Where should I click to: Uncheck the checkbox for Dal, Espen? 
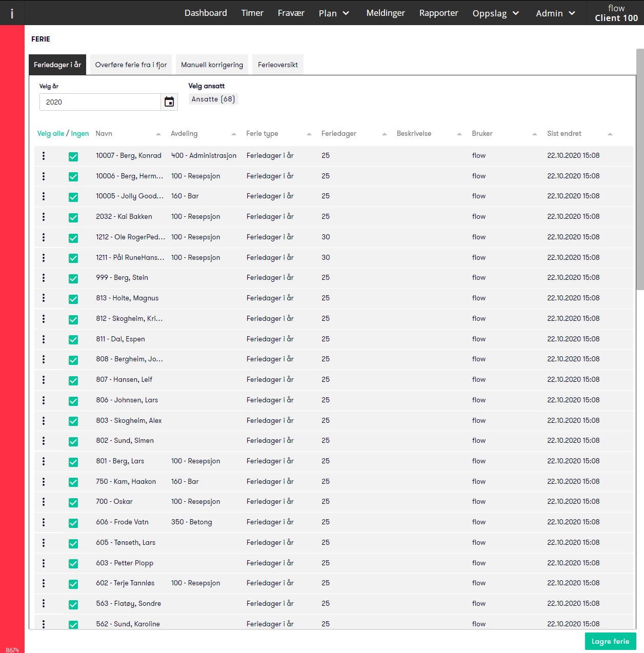click(x=73, y=339)
